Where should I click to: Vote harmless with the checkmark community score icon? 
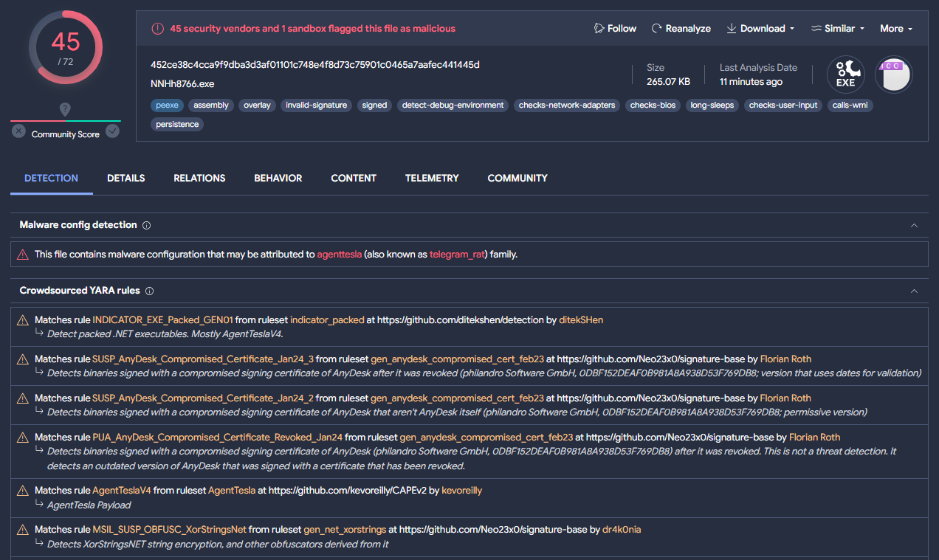point(112,131)
